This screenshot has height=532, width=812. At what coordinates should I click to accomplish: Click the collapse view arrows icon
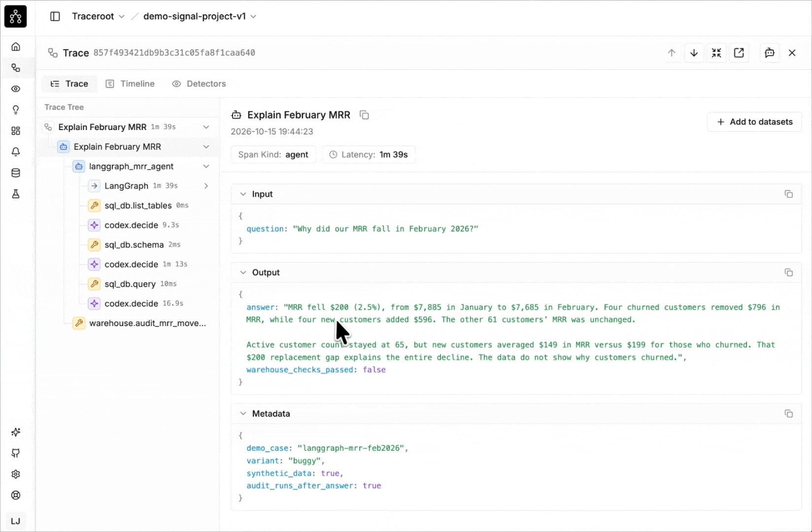[716, 53]
